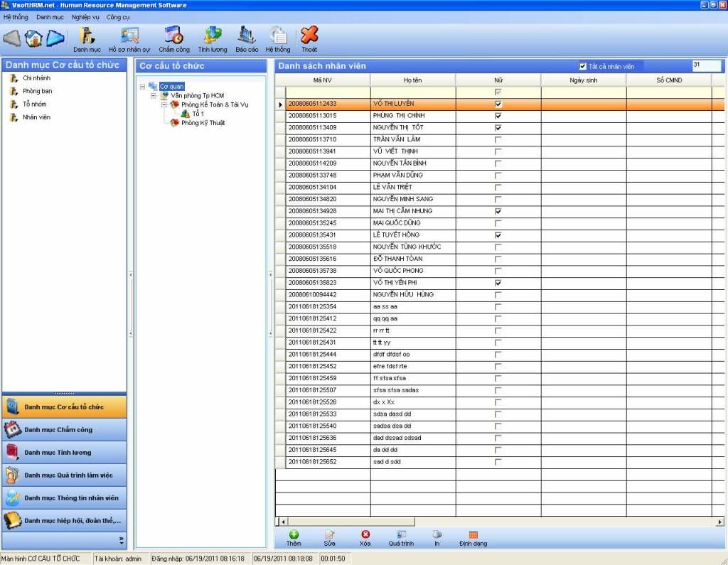Image resolution: width=728 pixels, height=565 pixels.
Task: Open the Chấm công toolbar icon
Action: [x=174, y=40]
